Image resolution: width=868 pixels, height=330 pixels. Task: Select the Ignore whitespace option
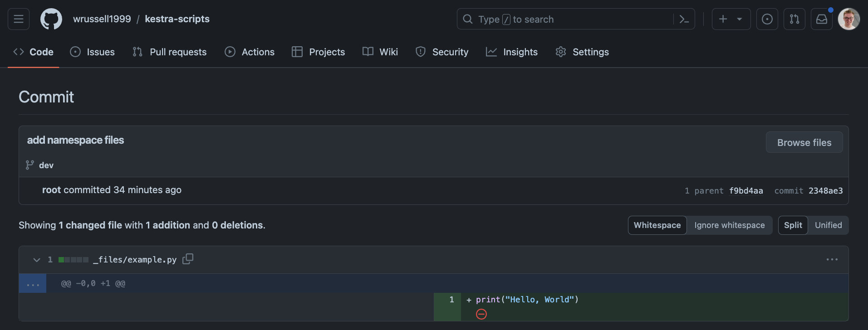pyautogui.click(x=729, y=225)
